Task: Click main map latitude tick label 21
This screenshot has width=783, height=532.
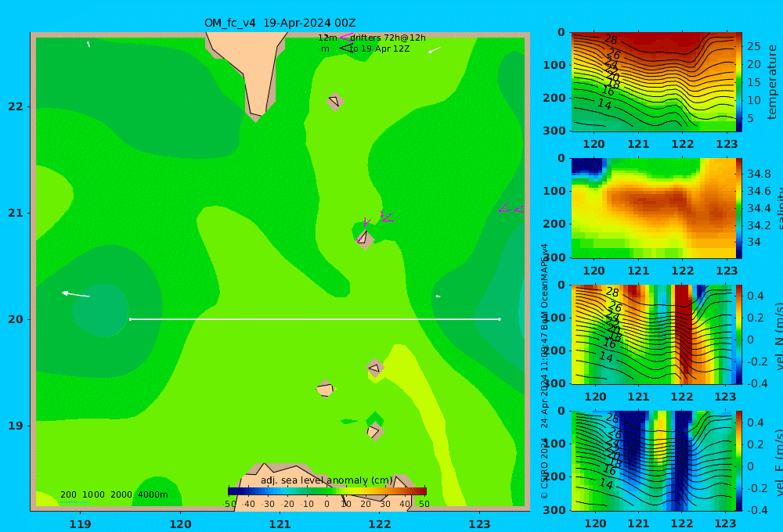Action: tap(16, 213)
